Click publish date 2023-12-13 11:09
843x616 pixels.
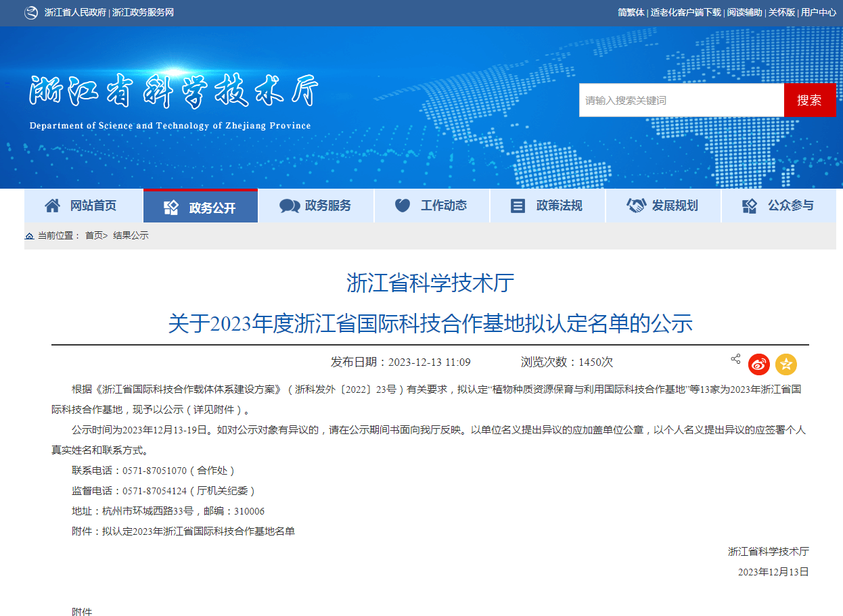pos(430,362)
